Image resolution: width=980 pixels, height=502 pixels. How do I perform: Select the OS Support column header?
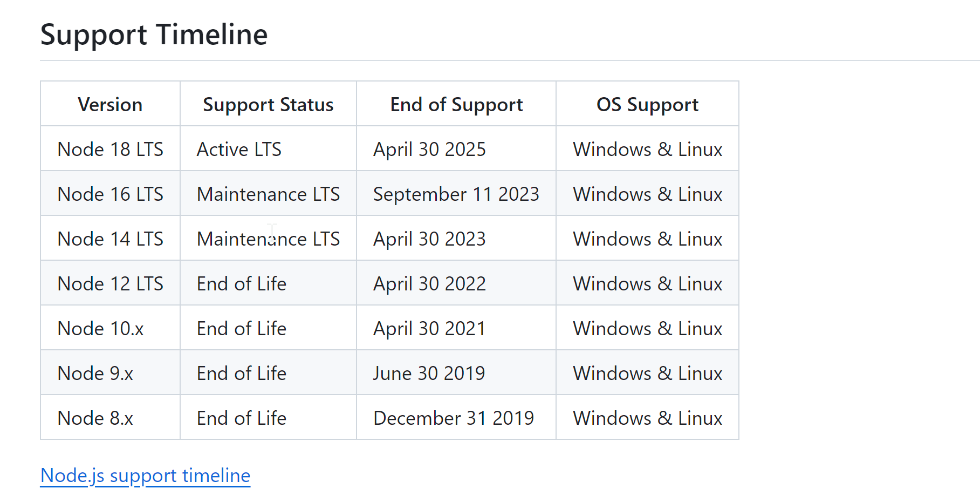647,104
